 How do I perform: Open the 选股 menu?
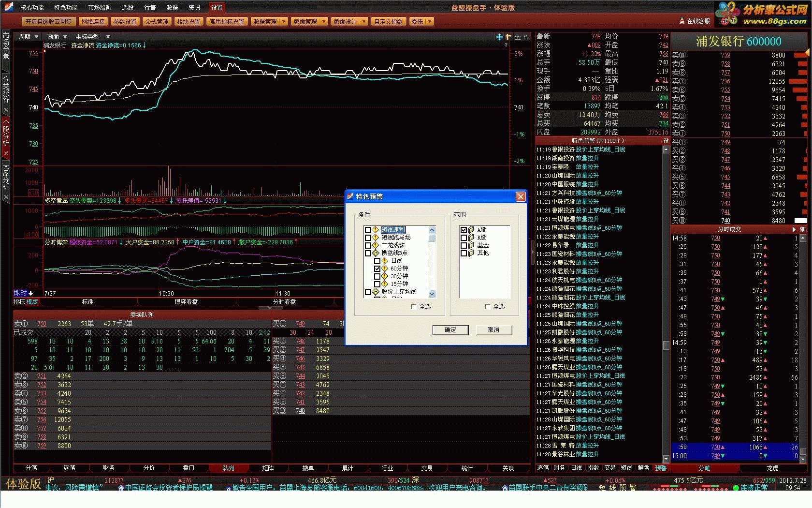tap(128, 7)
